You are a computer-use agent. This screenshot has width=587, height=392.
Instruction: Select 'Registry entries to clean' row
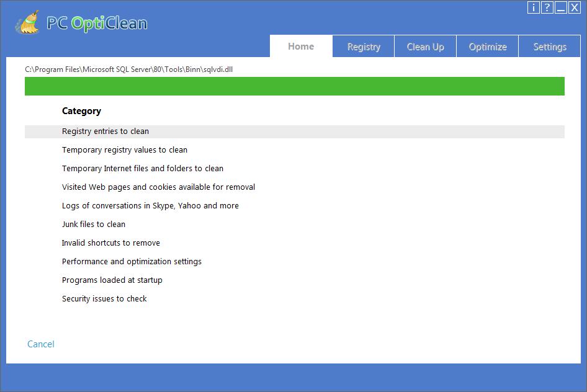(295, 131)
